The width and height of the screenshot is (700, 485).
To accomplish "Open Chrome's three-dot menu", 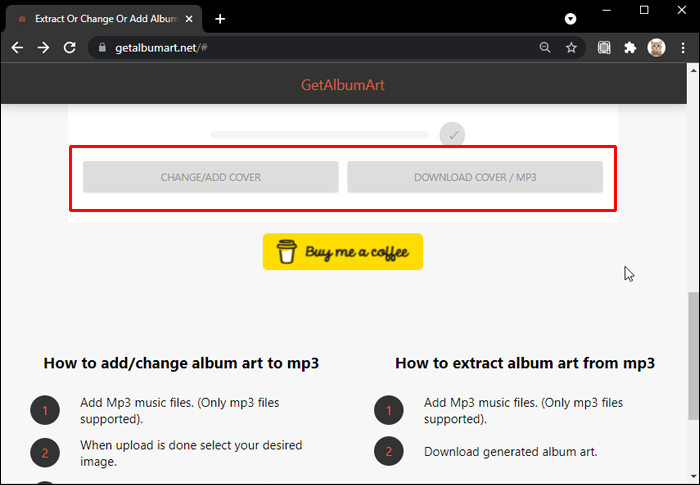I will tap(682, 47).
